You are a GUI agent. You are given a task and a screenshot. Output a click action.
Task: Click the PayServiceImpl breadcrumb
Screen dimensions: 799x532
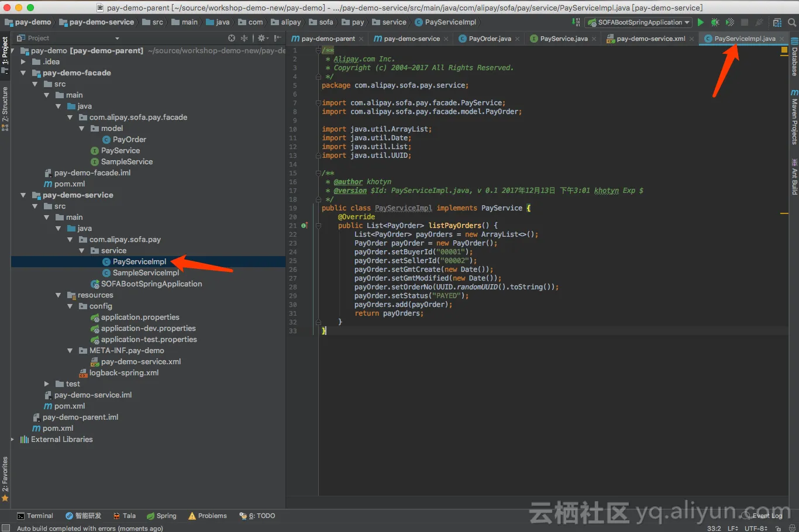tap(446, 22)
